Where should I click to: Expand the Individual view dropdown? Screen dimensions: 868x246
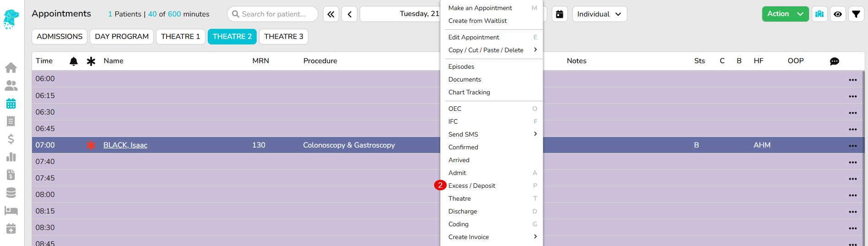pyautogui.click(x=599, y=14)
